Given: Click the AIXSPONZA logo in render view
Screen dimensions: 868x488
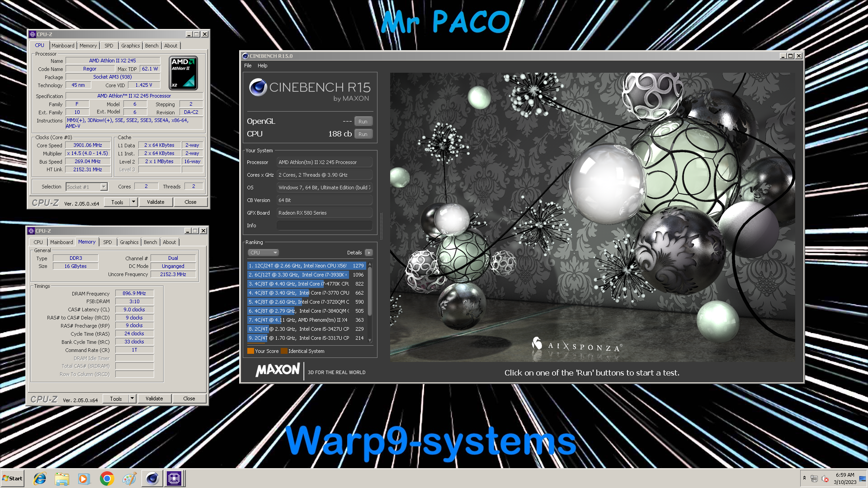Looking at the screenshot, I should pos(577,346).
